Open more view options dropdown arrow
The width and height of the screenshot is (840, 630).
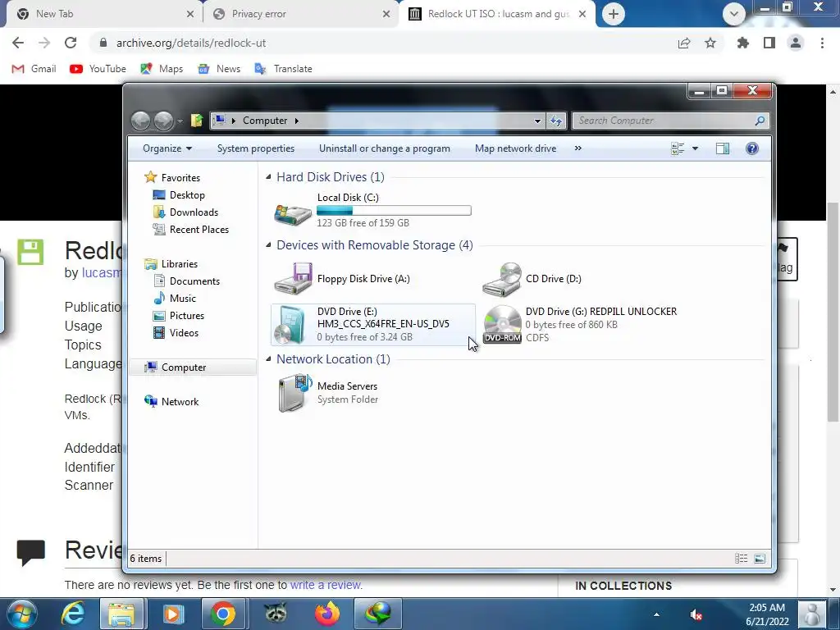695,148
